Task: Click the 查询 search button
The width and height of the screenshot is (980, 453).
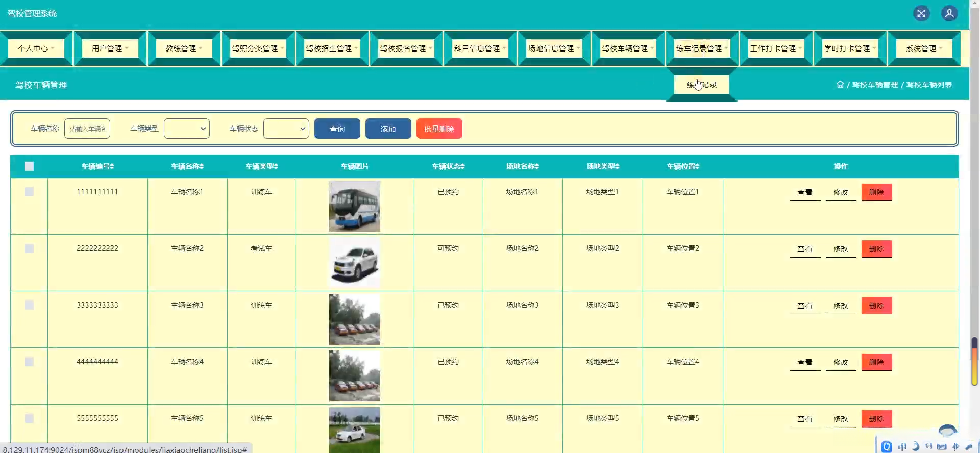Action: coord(337,129)
